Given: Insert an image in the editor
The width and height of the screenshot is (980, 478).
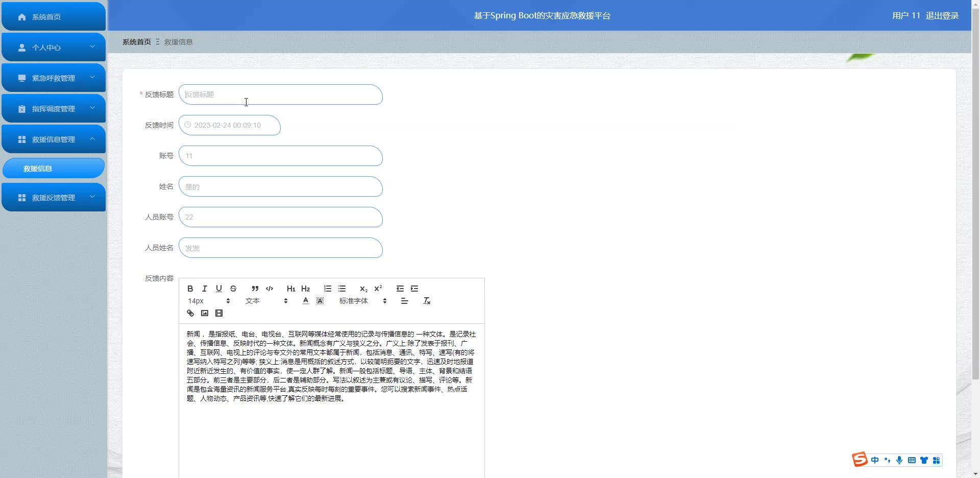Looking at the screenshot, I should tap(205, 313).
